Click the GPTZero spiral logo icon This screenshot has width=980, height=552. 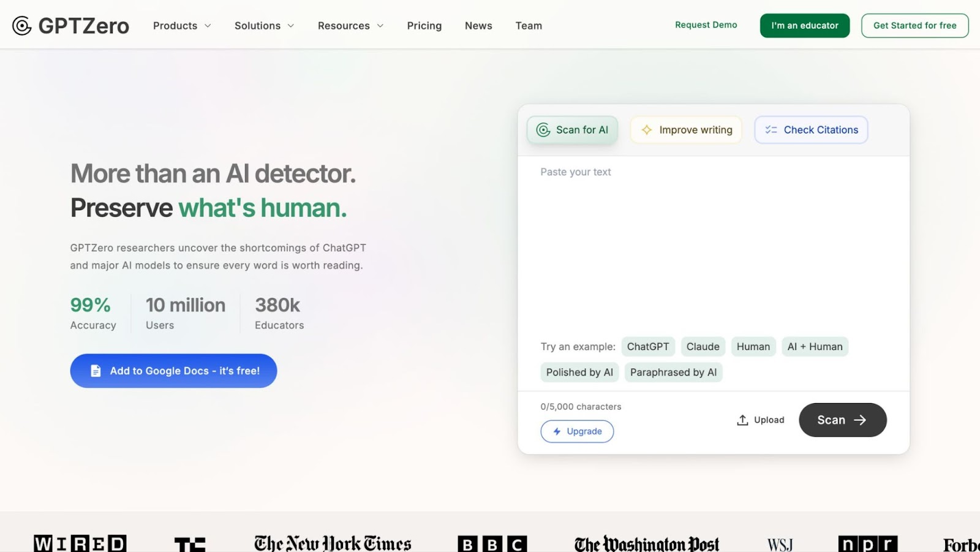(x=21, y=26)
